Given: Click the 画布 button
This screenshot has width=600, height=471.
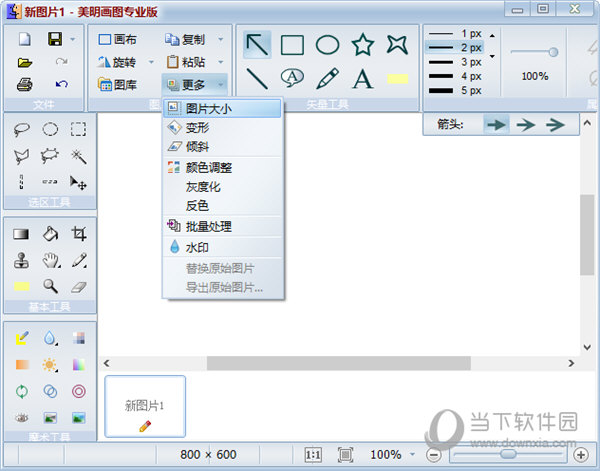Looking at the screenshot, I should coord(117,39).
